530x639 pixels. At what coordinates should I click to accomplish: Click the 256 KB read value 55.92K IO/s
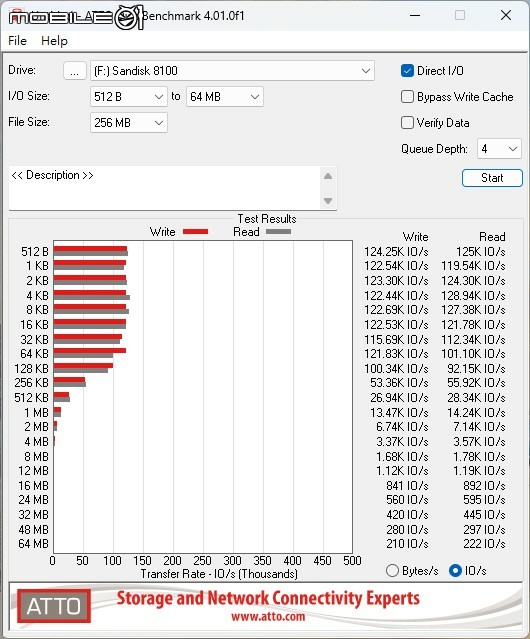(476, 383)
